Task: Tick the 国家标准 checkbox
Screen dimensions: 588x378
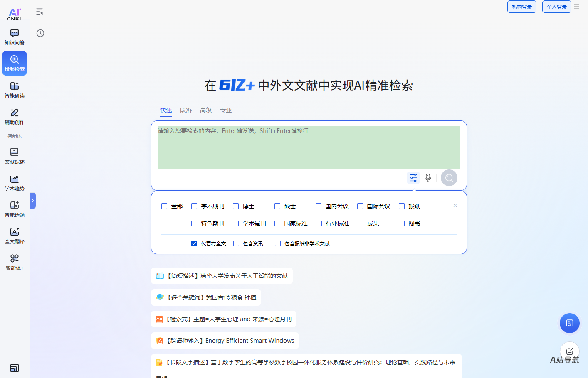Action: (277, 223)
